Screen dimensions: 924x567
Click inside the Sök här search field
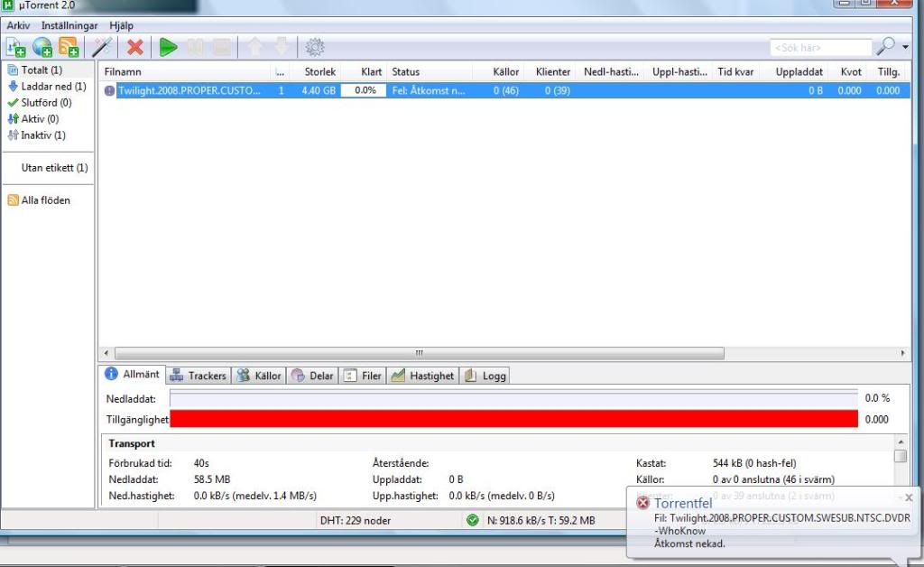tap(819, 47)
